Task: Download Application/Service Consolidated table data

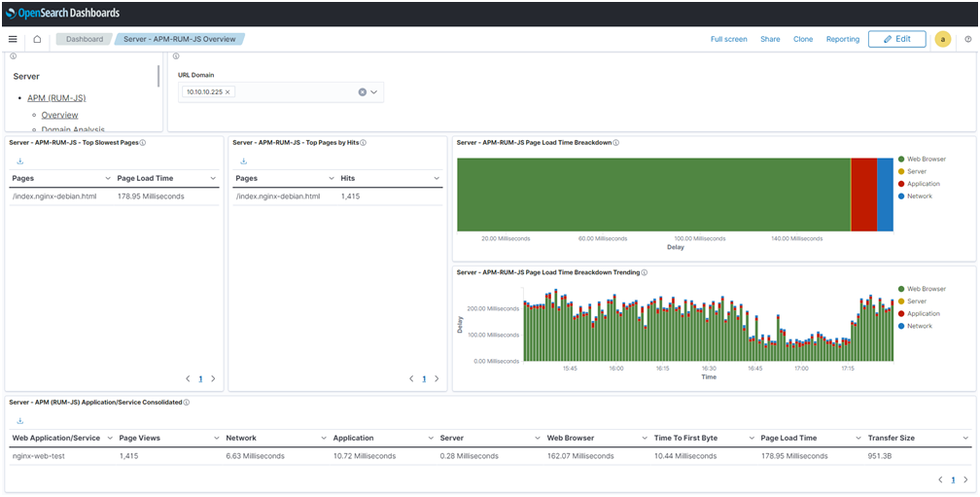Action: (20, 421)
